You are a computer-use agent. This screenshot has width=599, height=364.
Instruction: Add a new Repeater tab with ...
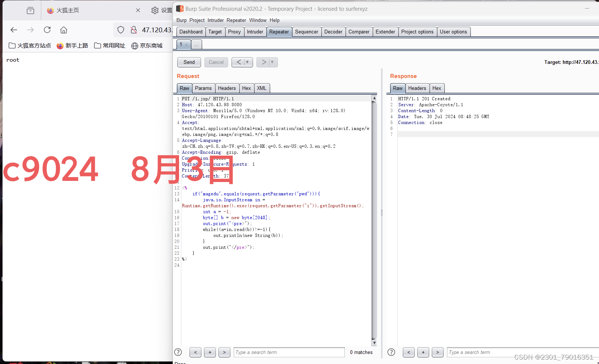[196, 45]
